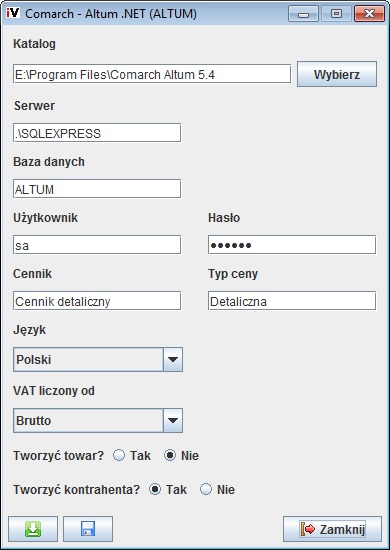This screenshot has width=390, height=550.
Task: Open the VAT liczony od dropdown showing Brutto
Action: (98, 420)
